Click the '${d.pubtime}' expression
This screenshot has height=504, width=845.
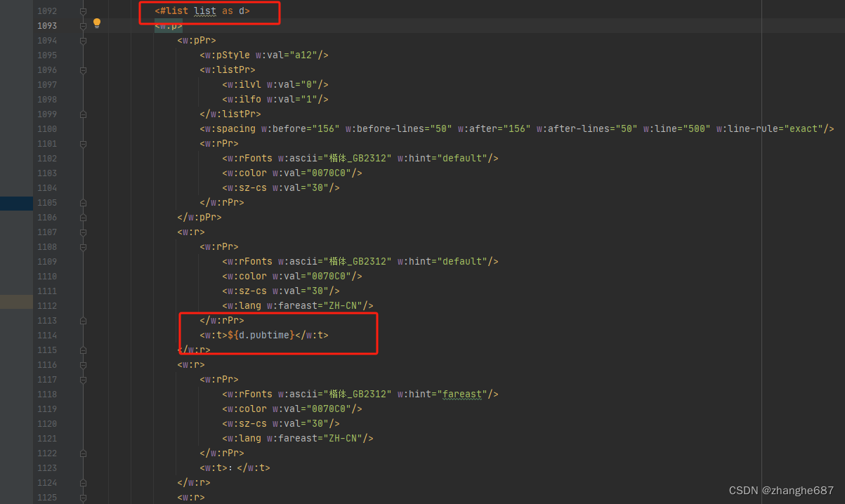(261, 336)
